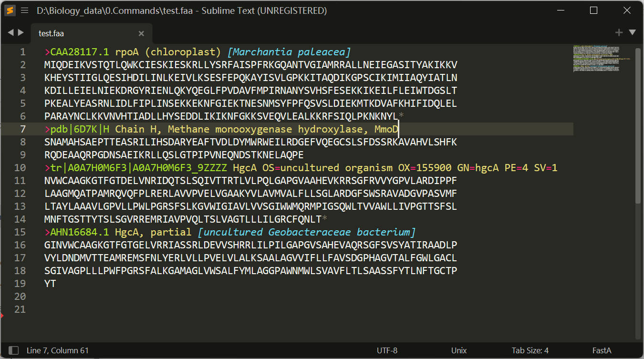Change the FastA syntax selection
This screenshot has height=359, width=644.
tap(602, 350)
